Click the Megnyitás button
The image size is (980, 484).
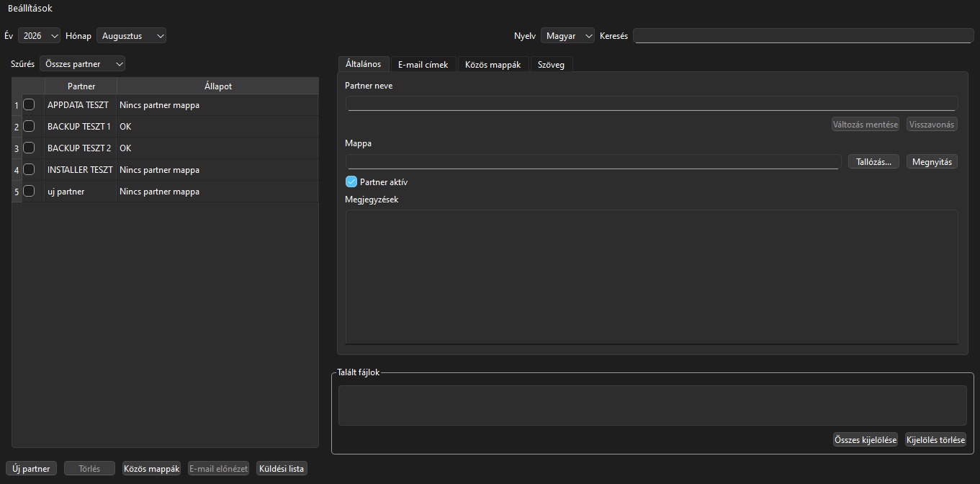point(932,161)
